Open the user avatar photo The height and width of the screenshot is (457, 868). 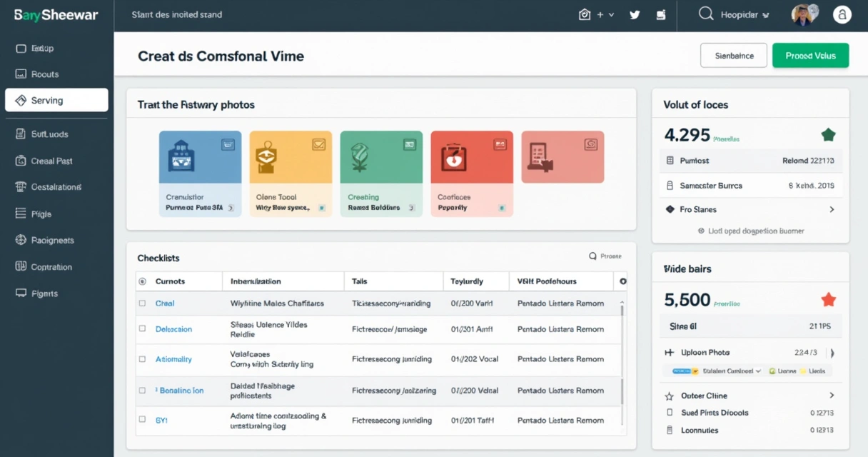pyautogui.click(x=803, y=15)
